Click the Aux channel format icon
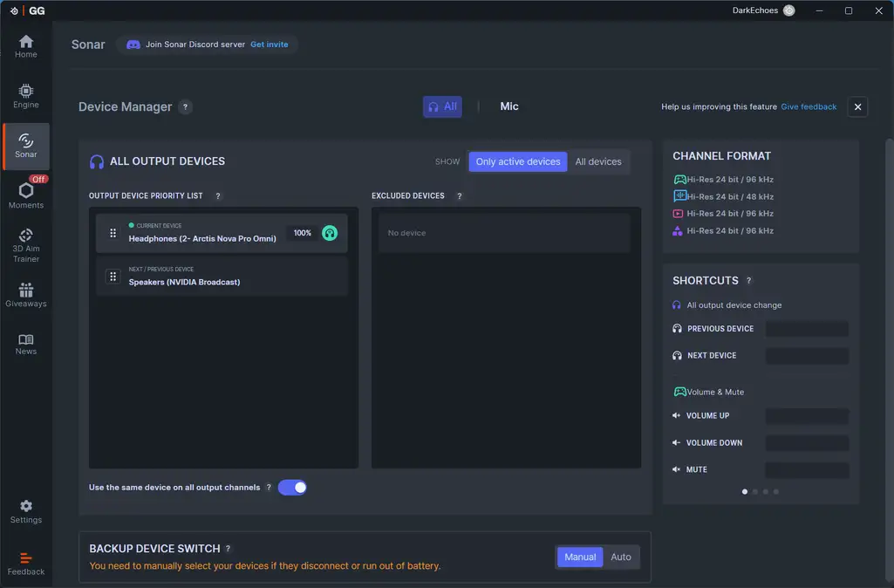Screen dimensions: 894x588 point(678,231)
